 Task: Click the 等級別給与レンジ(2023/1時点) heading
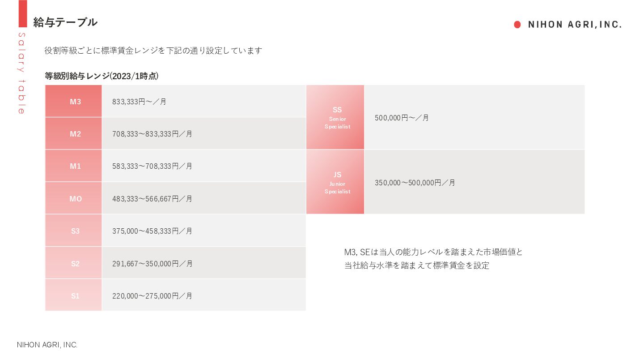(102, 76)
